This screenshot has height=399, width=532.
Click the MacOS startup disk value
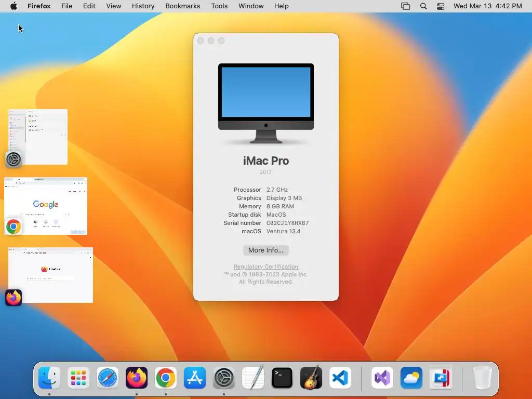pos(276,215)
